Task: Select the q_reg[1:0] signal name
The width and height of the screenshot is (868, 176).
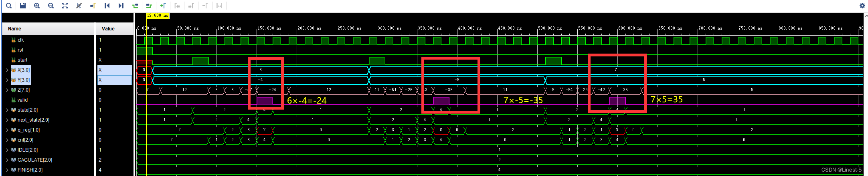Action: pyautogui.click(x=28, y=130)
